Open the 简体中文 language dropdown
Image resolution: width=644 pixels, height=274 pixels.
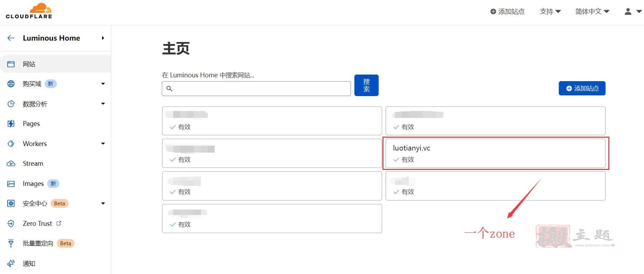click(x=592, y=12)
